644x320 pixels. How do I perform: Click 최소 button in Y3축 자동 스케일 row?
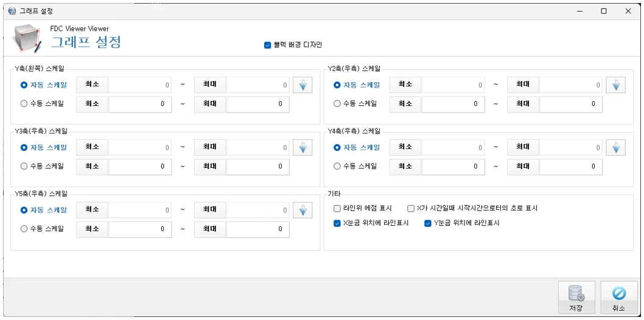[x=92, y=148]
